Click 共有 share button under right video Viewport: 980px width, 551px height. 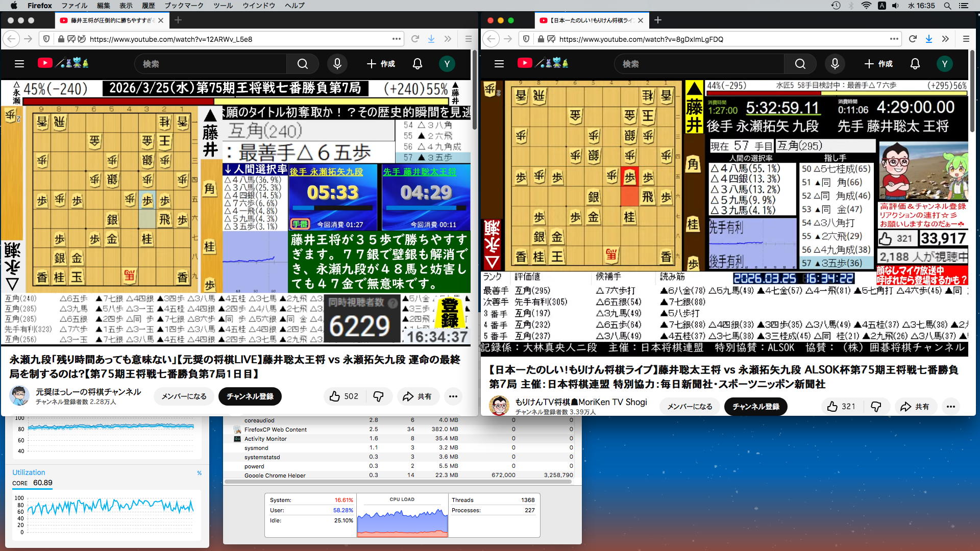[915, 407]
